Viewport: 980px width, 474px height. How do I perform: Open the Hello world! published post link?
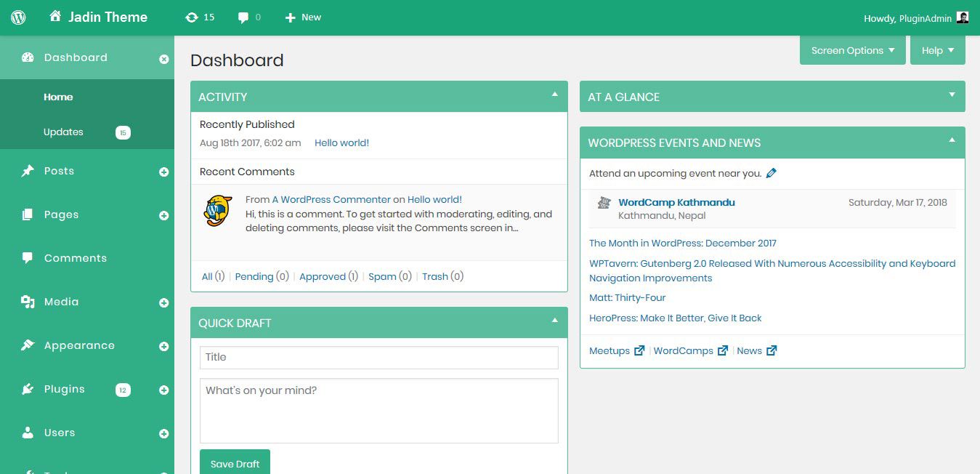coord(341,143)
